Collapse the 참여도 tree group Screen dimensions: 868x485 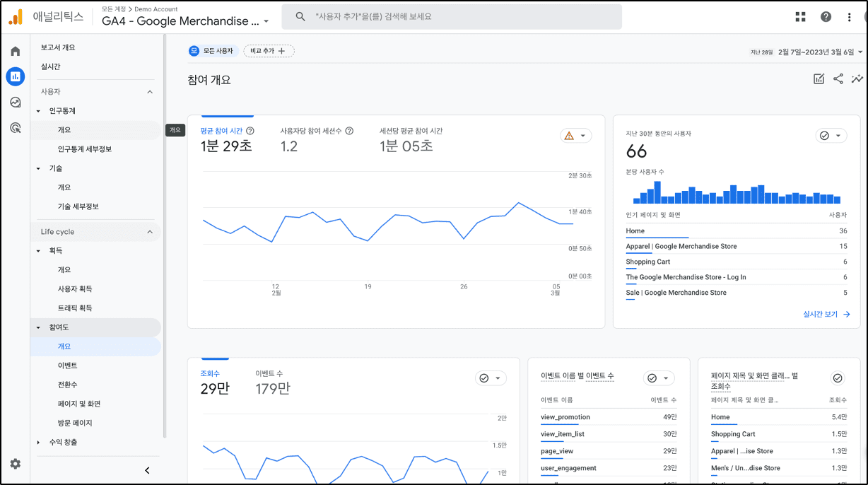(x=39, y=327)
